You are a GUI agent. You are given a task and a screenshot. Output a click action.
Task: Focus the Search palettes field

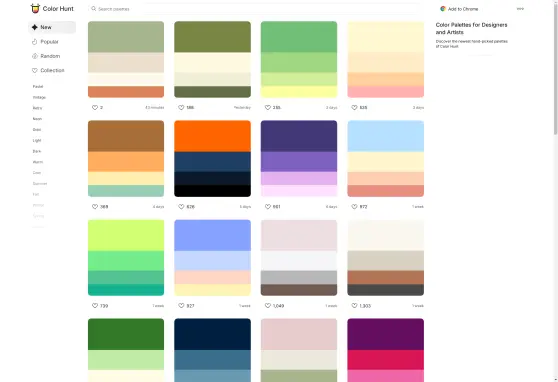coord(254,9)
